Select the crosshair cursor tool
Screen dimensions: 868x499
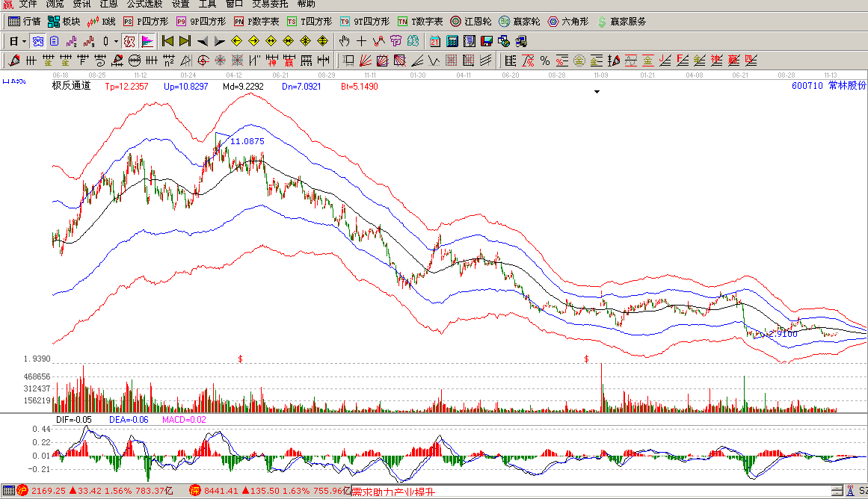coord(361,40)
